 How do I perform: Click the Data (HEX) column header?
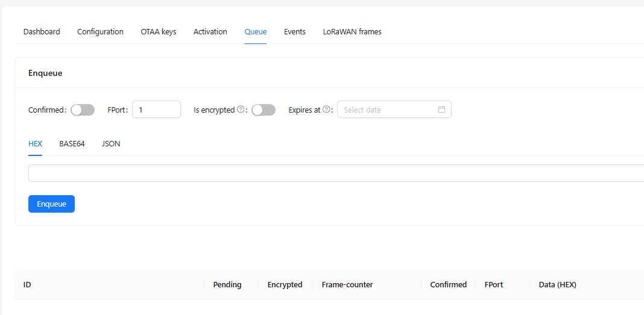coord(557,285)
